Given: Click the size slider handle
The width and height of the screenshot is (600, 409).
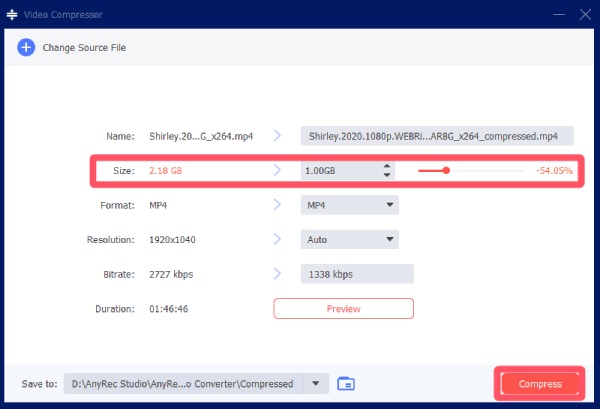Looking at the screenshot, I should [x=446, y=171].
